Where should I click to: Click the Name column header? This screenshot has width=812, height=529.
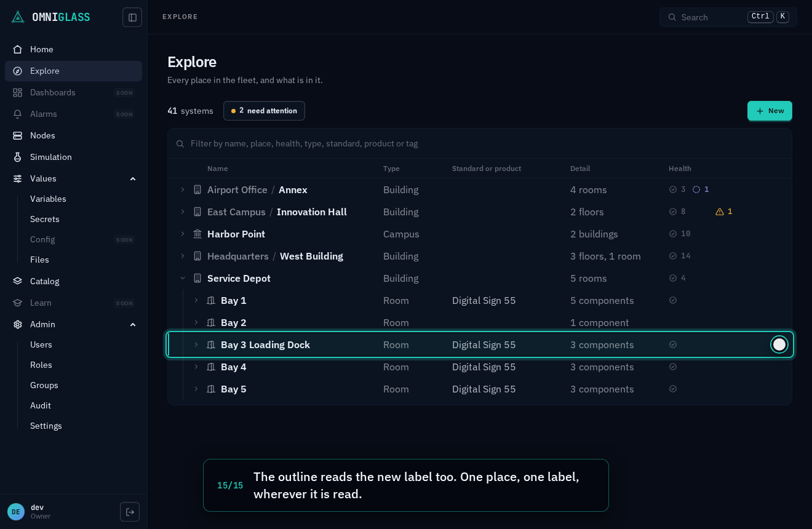coord(218,169)
